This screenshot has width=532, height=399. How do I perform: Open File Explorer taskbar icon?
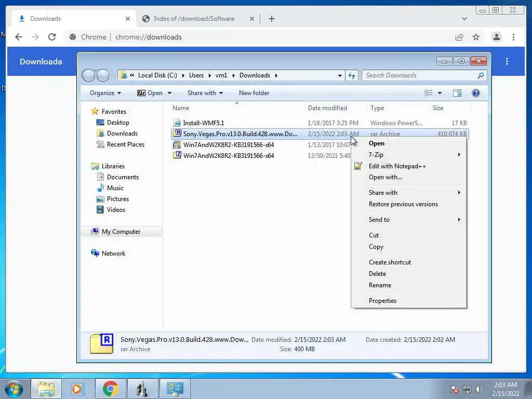click(x=46, y=389)
